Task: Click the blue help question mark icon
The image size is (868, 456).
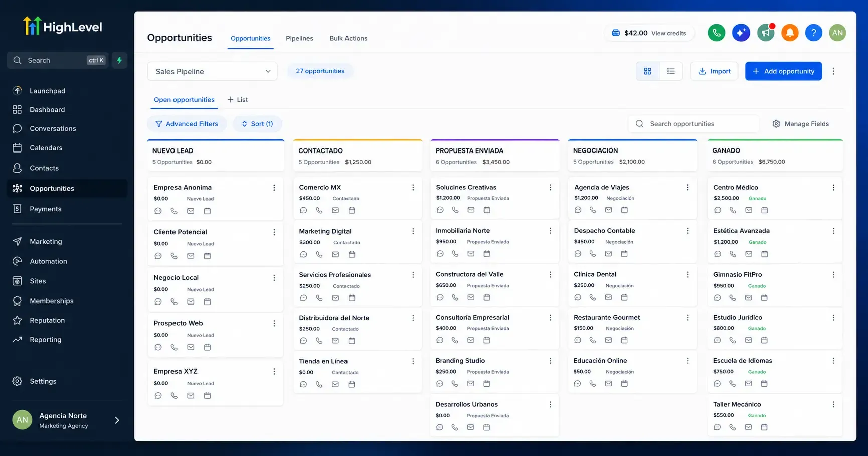Action: 813,33
